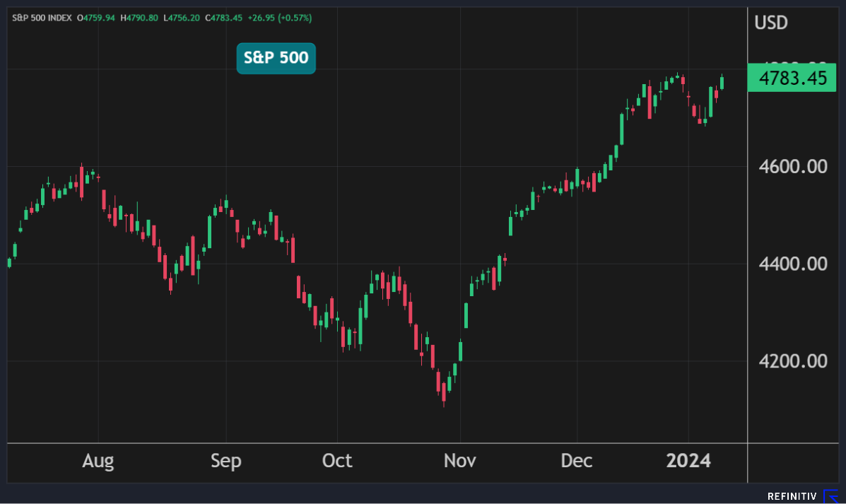Viewport: 846px width, 504px height.
Task: Click the Oct label on time axis
Action: pyautogui.click(x=337, y=462)
